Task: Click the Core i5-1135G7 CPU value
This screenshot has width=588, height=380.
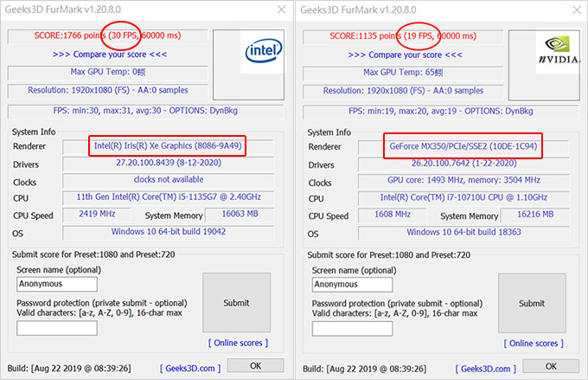Action: (169, 197)
